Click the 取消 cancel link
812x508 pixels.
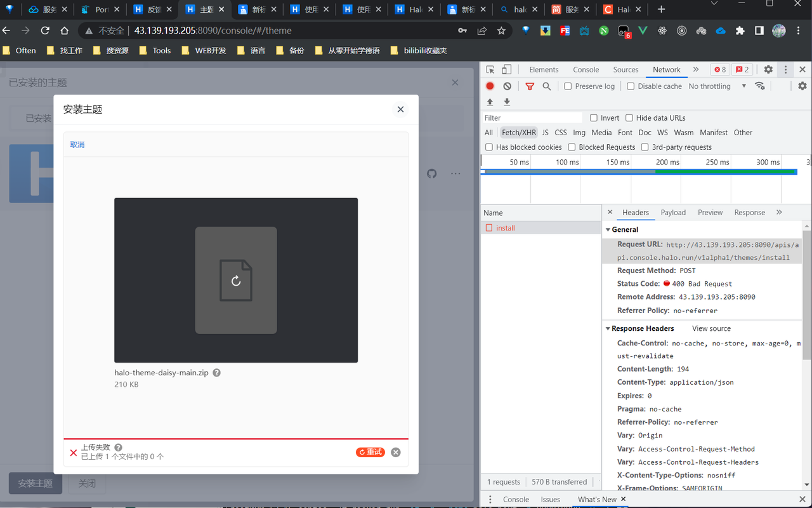pyautogui.click(x=77, y=145)
